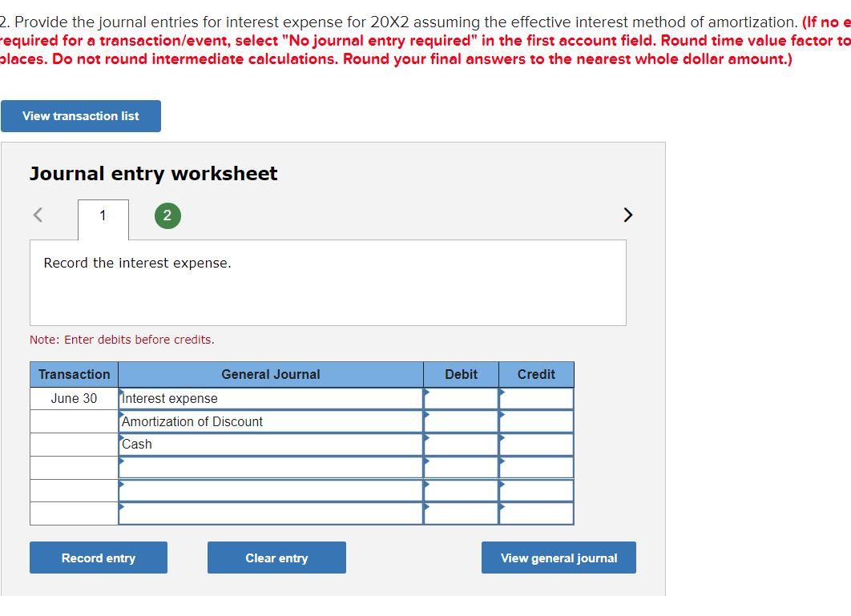Expand the last empty General Journal row dropdown
This screenshot has width=851, height=616.
[x=123, y=509]
